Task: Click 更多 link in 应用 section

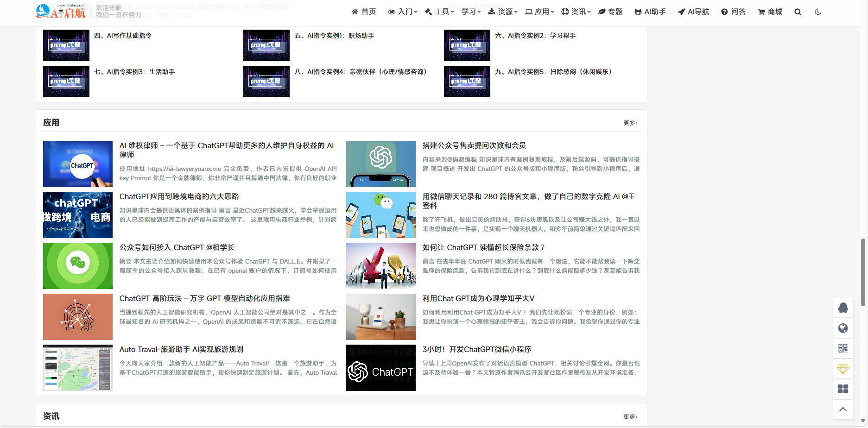Action: 630,123
